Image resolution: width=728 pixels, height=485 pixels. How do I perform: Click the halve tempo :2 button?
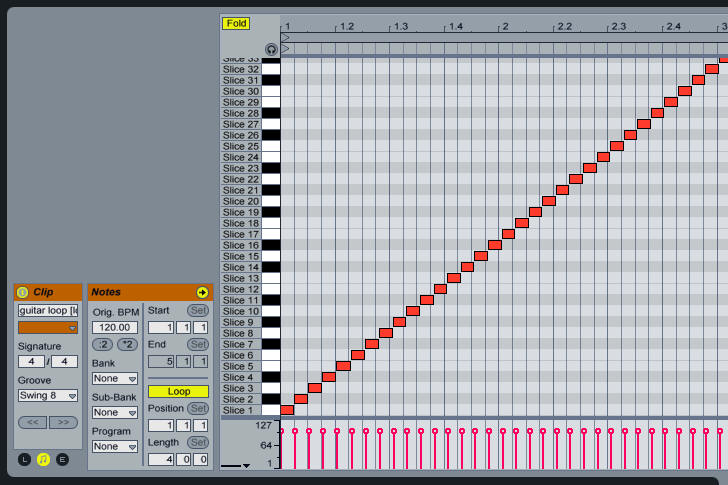point(102,344)
